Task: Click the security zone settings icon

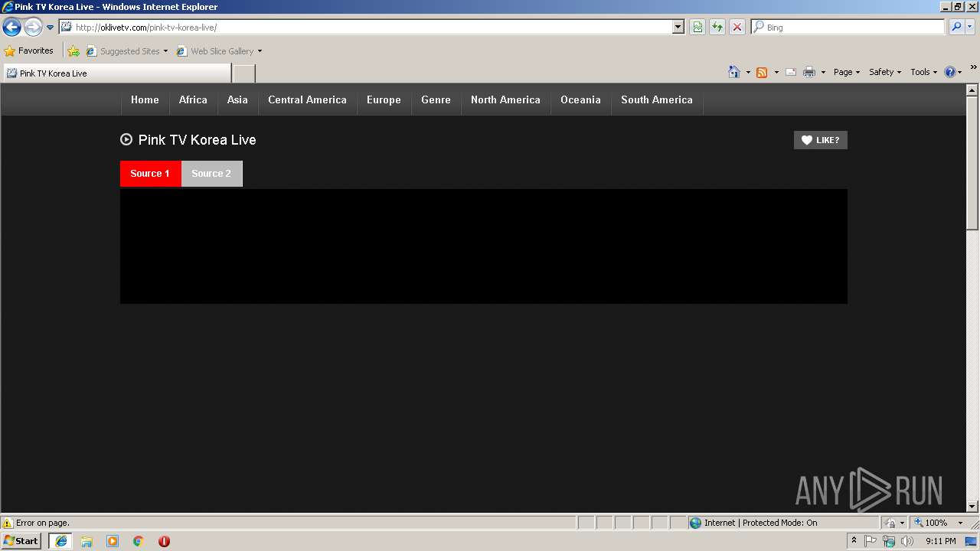Action: point(891,523)
